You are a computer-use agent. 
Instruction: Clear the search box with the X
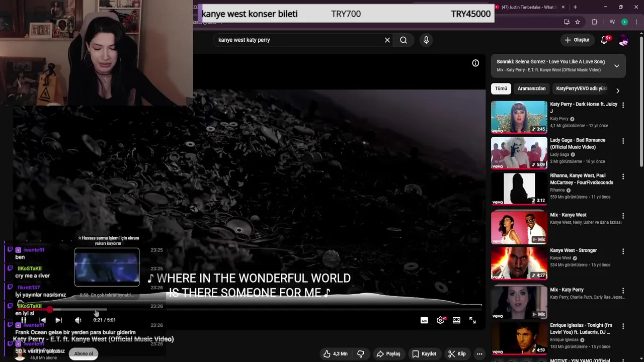coord(387,40)
